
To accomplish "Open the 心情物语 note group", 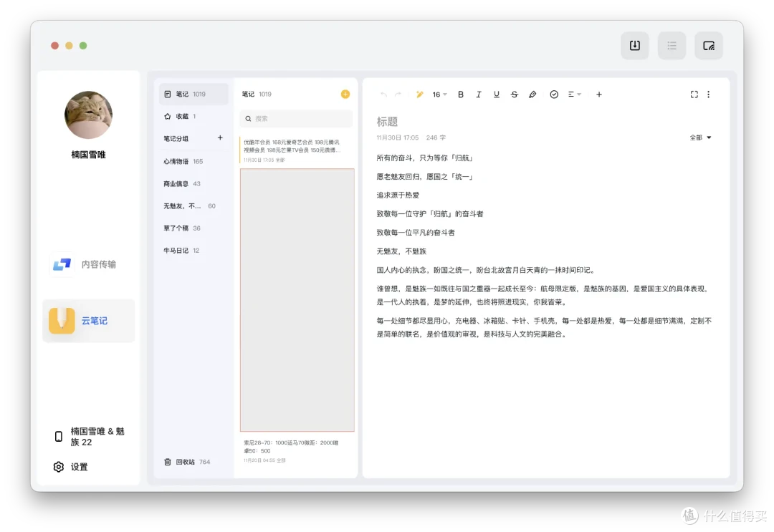I will [x=193, y=161].
